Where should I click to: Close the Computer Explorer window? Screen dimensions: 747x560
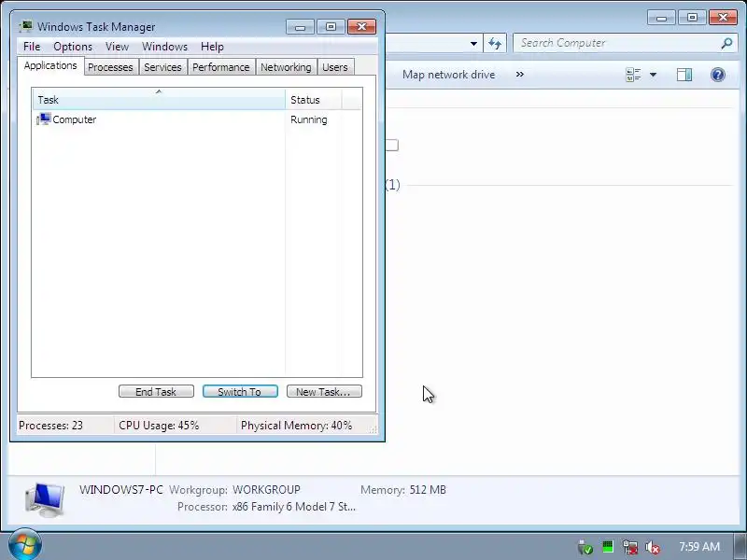723,18
